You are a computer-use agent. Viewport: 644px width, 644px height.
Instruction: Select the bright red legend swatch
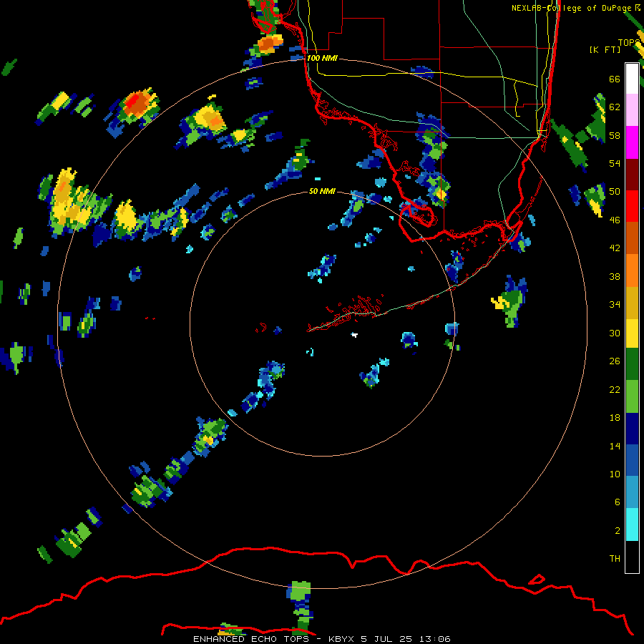click(x=632, y=206)
